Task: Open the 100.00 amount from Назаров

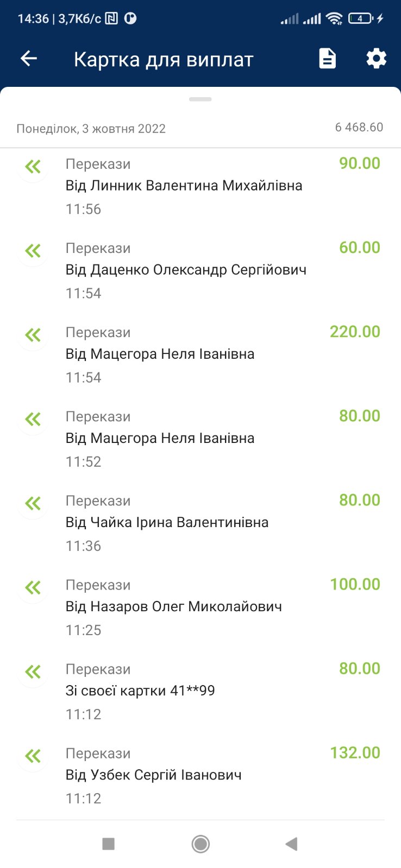Action: 355,584
